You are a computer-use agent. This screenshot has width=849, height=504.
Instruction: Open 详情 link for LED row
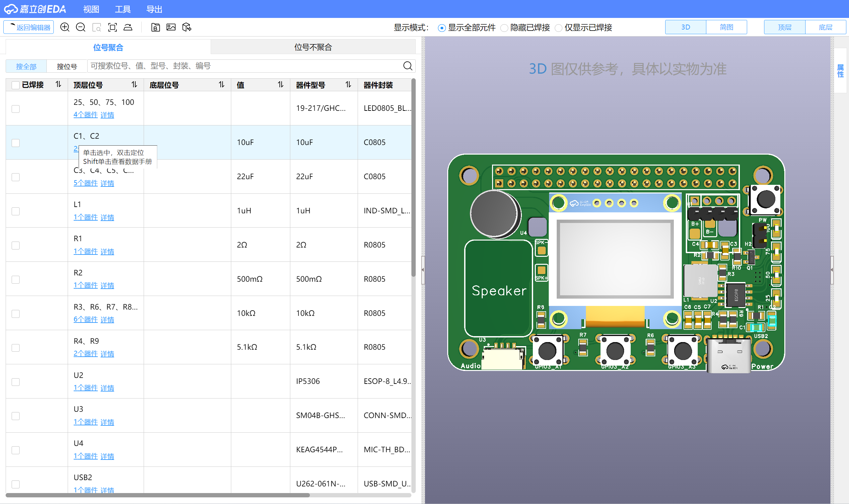pos(107,115)
